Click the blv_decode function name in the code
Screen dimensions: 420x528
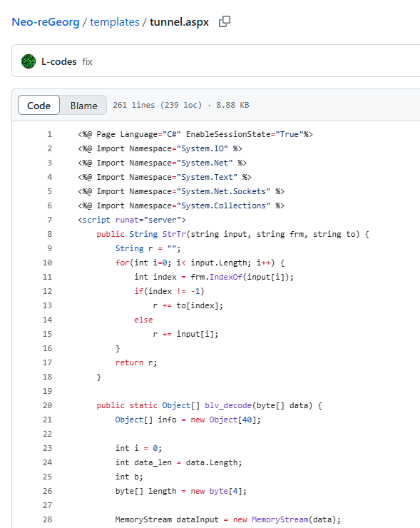(x=228, y=405)
